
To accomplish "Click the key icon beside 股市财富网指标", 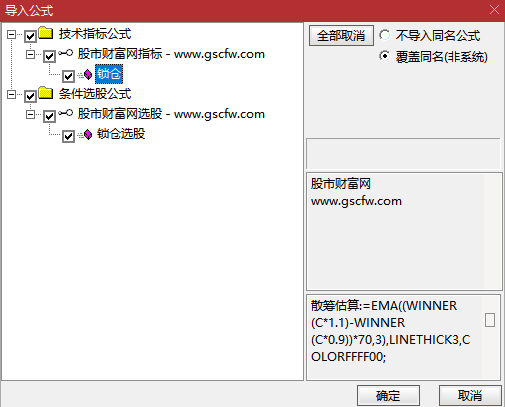I will 65,53.
